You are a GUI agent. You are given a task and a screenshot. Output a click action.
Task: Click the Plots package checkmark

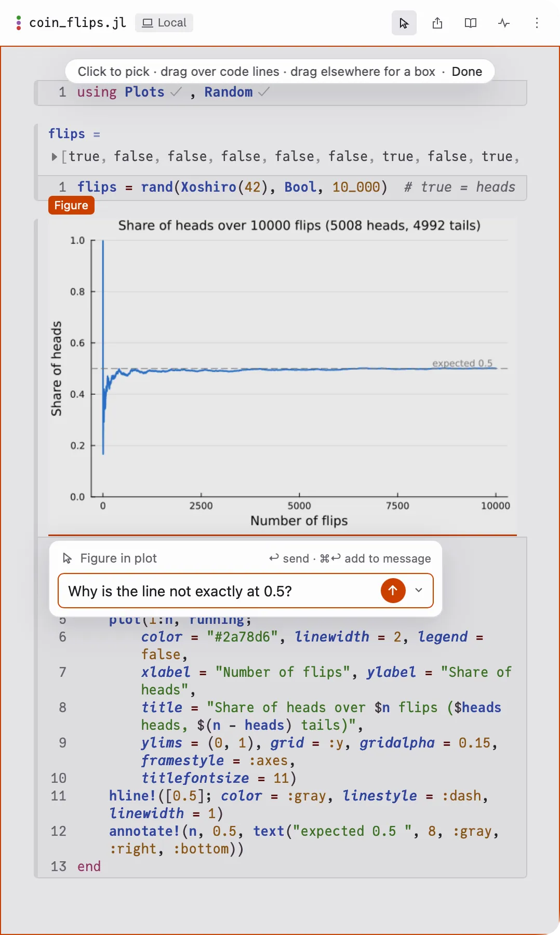point(176,92)
